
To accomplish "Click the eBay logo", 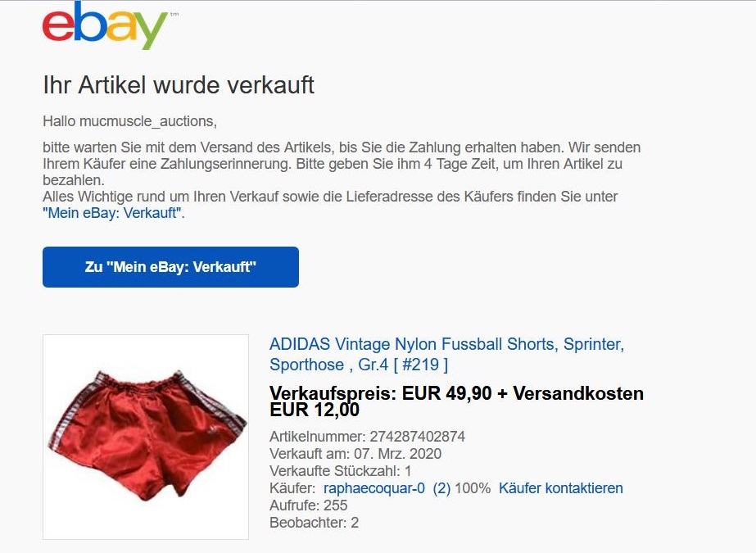I will (105, 25).
